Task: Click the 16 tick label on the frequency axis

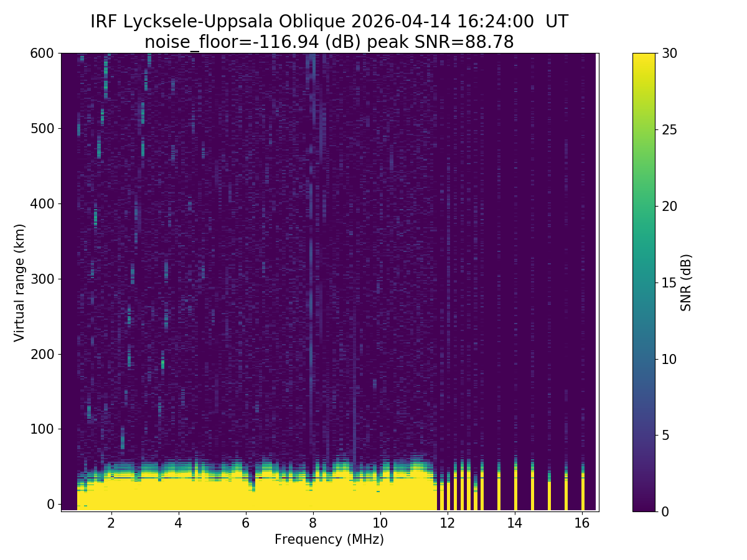Action: (582, 523)
